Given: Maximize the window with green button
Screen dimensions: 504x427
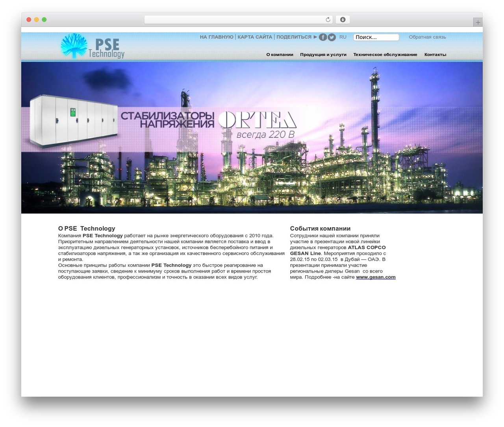Looking at the screenshot, I should (44, 20).
